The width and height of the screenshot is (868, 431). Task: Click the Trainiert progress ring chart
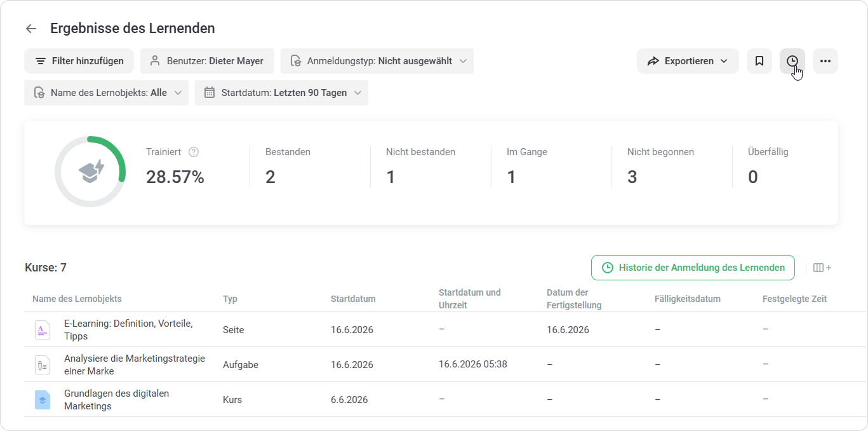(90, 172)
